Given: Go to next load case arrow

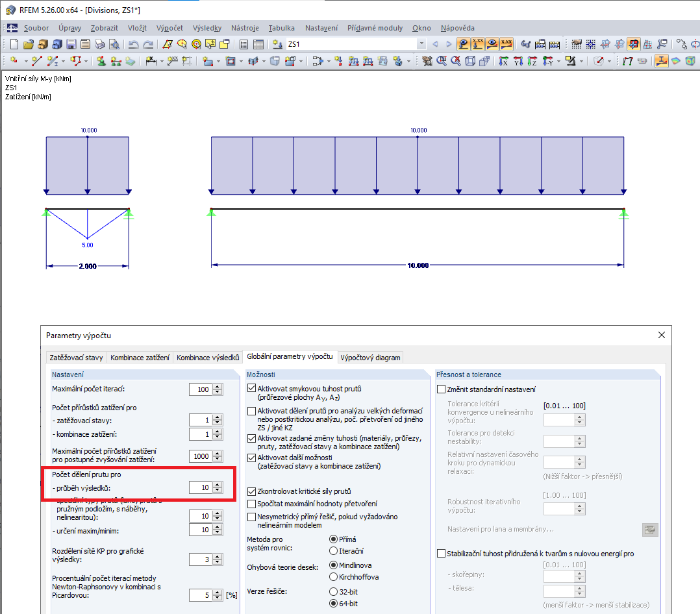Looking at the screenshot, I should [x=449, y=44].
